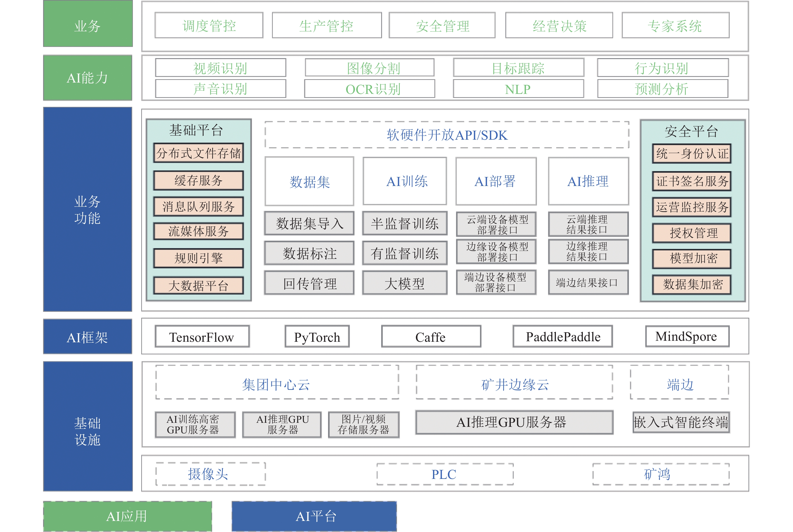Viewport: 793px width, 532px height.
Task: Click the NLP capability box
Action: [x=518, y=89]
